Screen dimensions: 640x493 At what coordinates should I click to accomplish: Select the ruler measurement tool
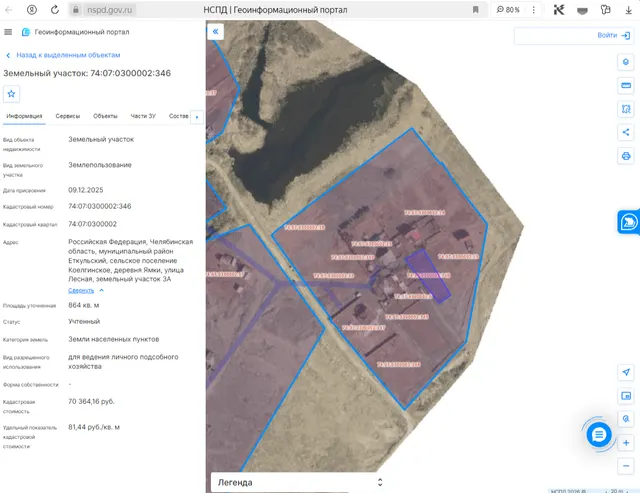tap(626, 86)
